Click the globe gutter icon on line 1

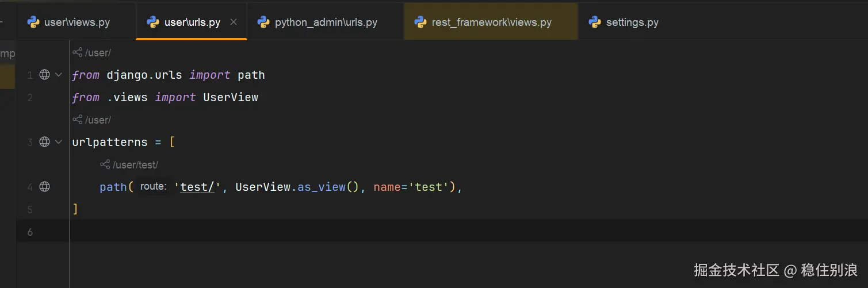point(44,75)
